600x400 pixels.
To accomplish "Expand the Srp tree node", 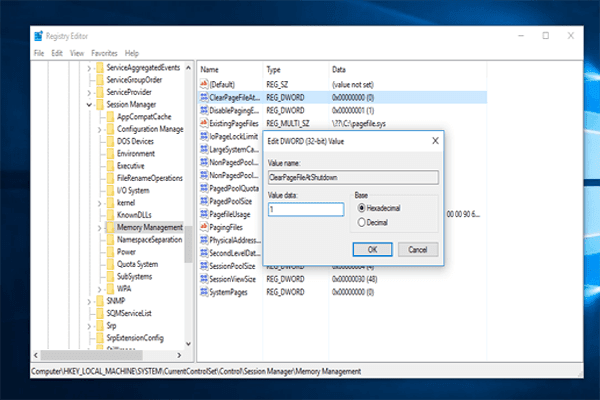I will pos(89,326).
